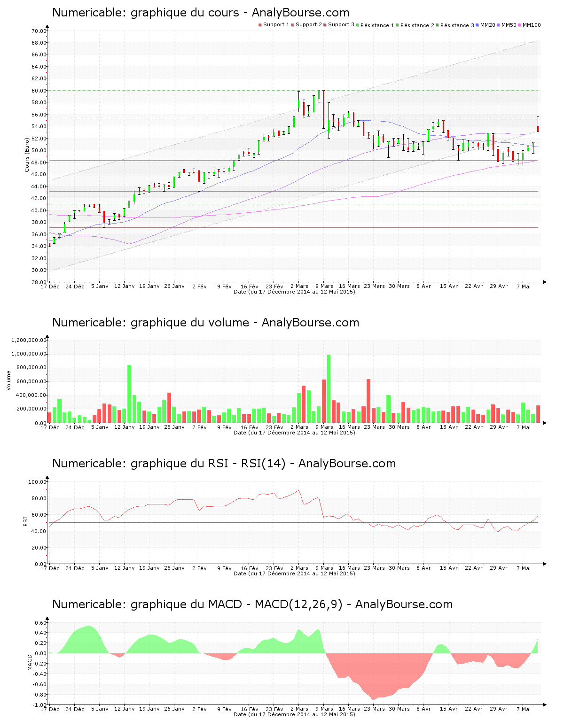The height and width of the screenshot is (728, 564).
Task: Select the Résistance 3 legend label
Action: pos(457,25)
